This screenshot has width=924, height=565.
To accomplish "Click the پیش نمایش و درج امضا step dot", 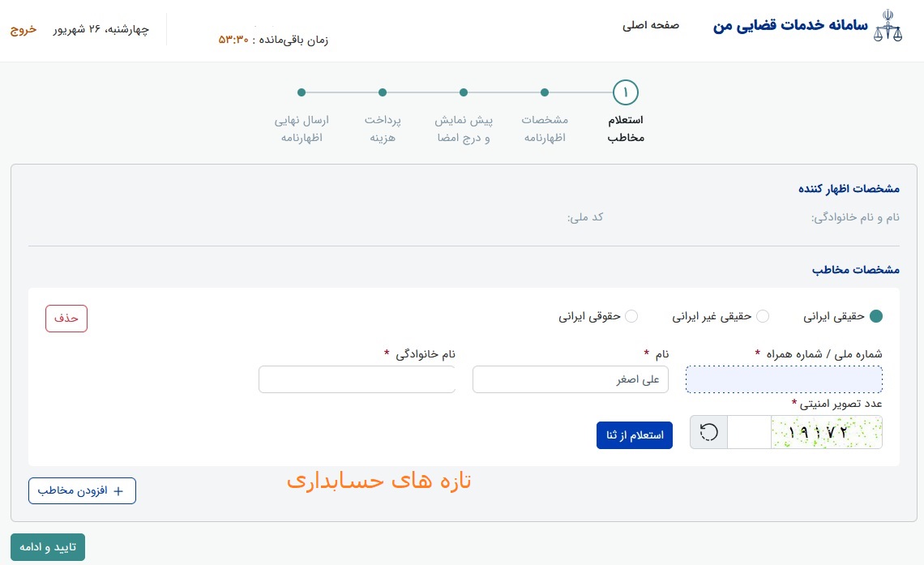I will pos(464,92).
